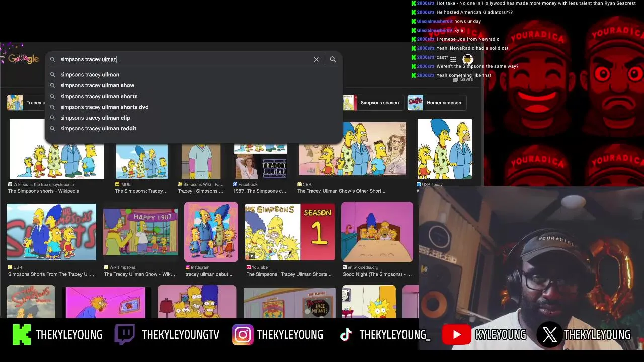Click the pink Bart image thumbnail in bottom row
644x362 pixels.
pyautogui.click(x=105, y=302)
